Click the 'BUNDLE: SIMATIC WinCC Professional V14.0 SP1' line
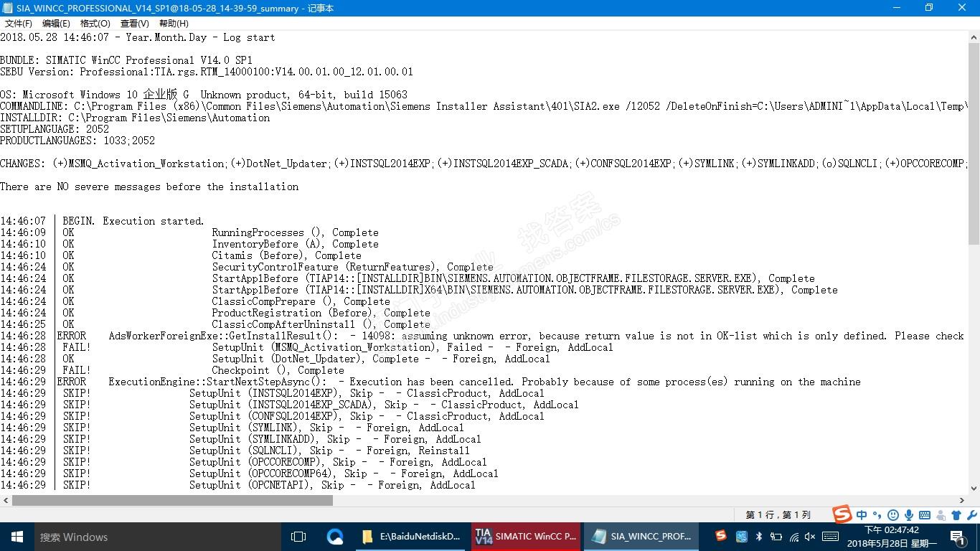This screenshot has height=551, width=980. click(x=126, y=60)
